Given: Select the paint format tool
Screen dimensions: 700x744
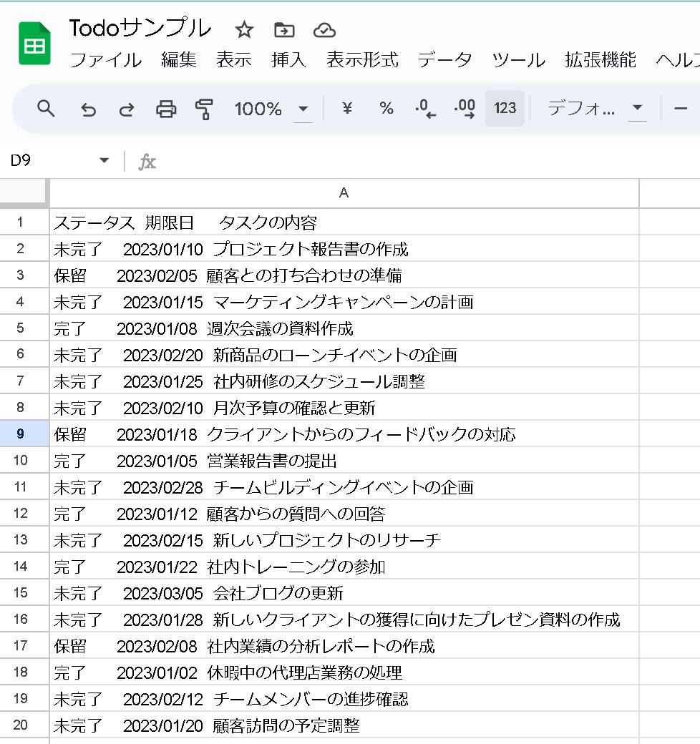Looking at the screenshot, I should coord(205,109).
